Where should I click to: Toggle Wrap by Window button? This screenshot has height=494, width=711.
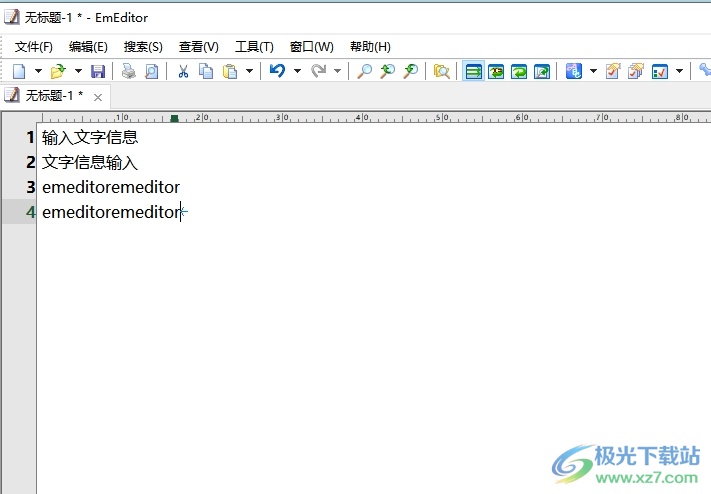coord(519,71)
